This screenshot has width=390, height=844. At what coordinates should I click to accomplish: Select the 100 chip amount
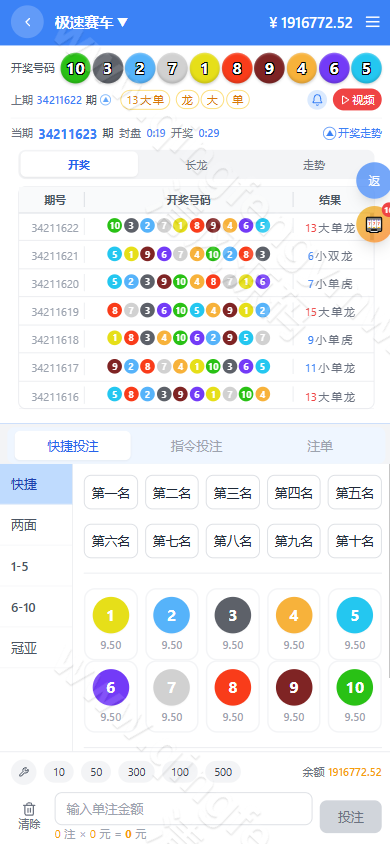pos(180,772)
